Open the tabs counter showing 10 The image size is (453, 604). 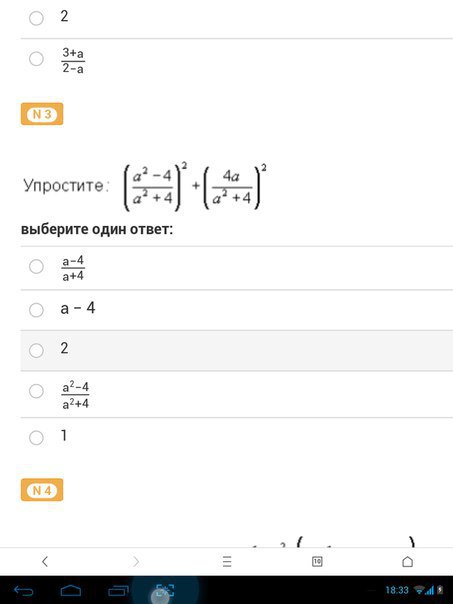point(317,561)
